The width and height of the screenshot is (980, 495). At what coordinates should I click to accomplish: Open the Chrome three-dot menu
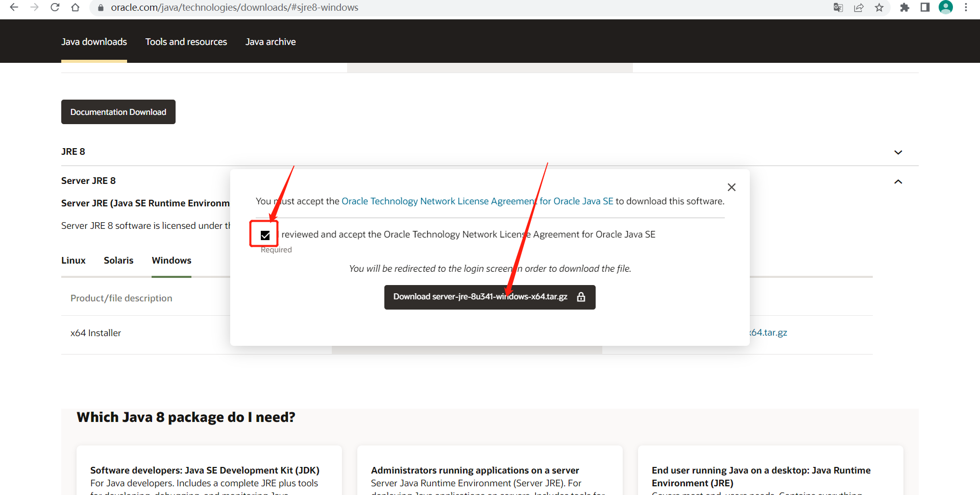click(966, 7)
